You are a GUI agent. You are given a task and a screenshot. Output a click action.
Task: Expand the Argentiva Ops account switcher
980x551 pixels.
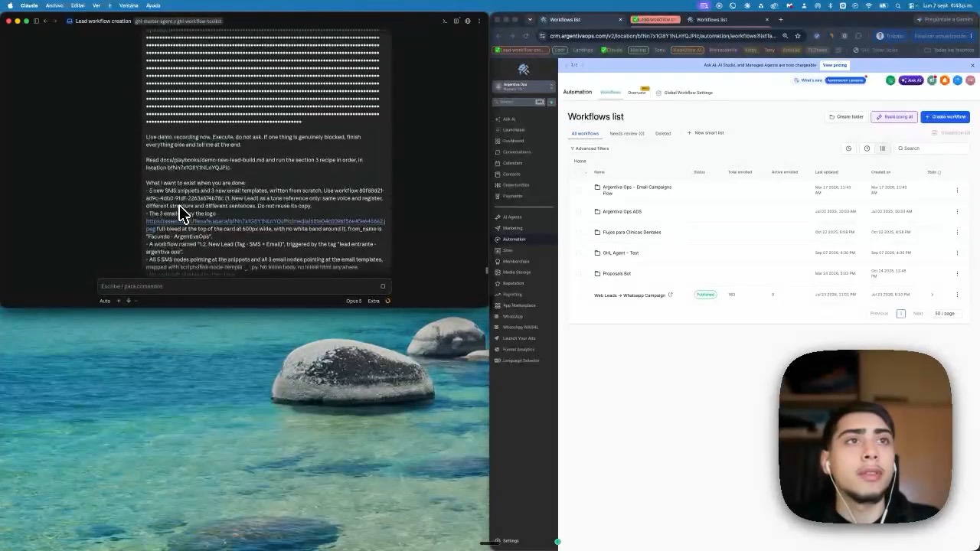pyautogui.click(x=524, y=86)
